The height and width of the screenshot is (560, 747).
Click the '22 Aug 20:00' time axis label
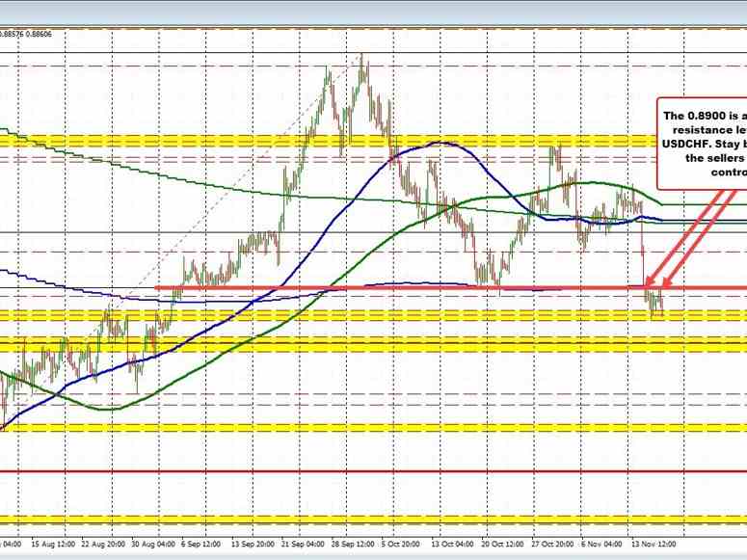103,544
